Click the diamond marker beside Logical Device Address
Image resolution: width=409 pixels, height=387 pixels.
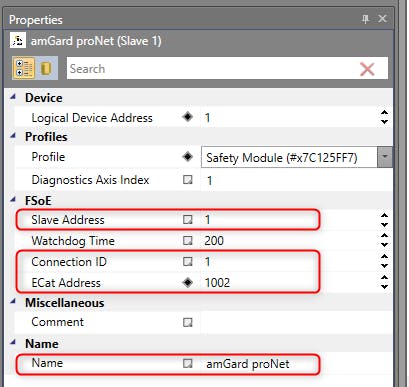[188, 117]
